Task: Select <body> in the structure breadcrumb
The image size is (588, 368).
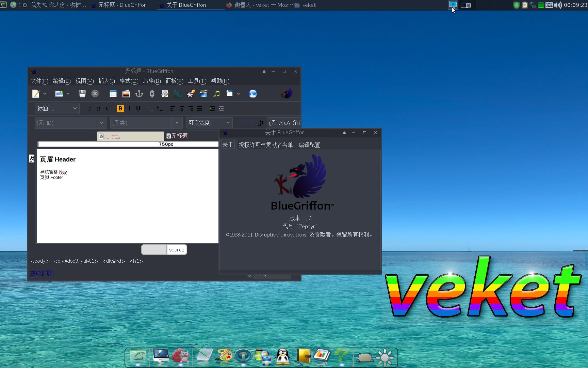Action: 40,261
